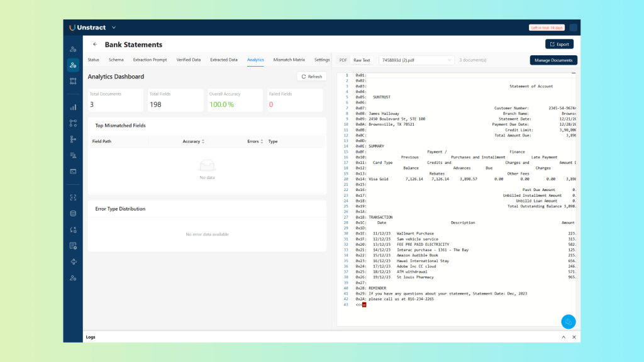The image size is (644, 362).
Task: Switch document view to Raw Text
Action: (362, 60)
